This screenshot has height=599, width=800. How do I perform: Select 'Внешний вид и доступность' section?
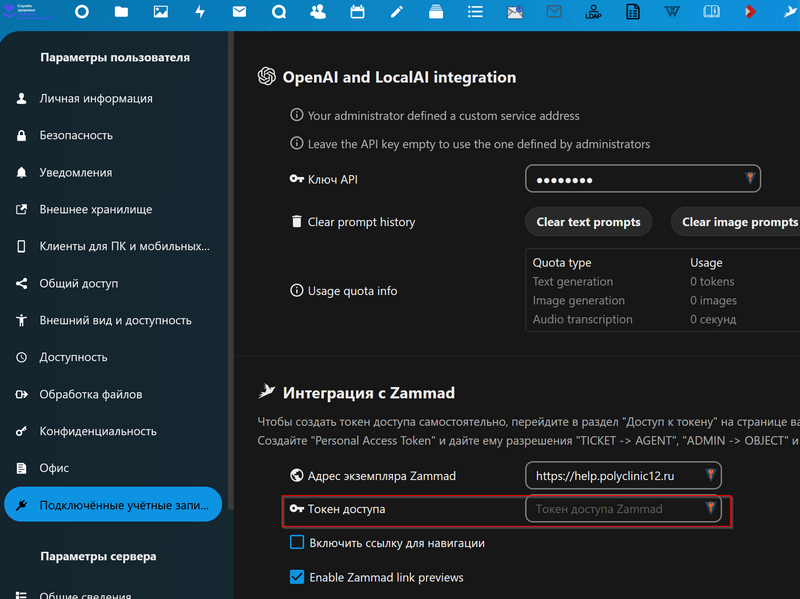(115, 320)
